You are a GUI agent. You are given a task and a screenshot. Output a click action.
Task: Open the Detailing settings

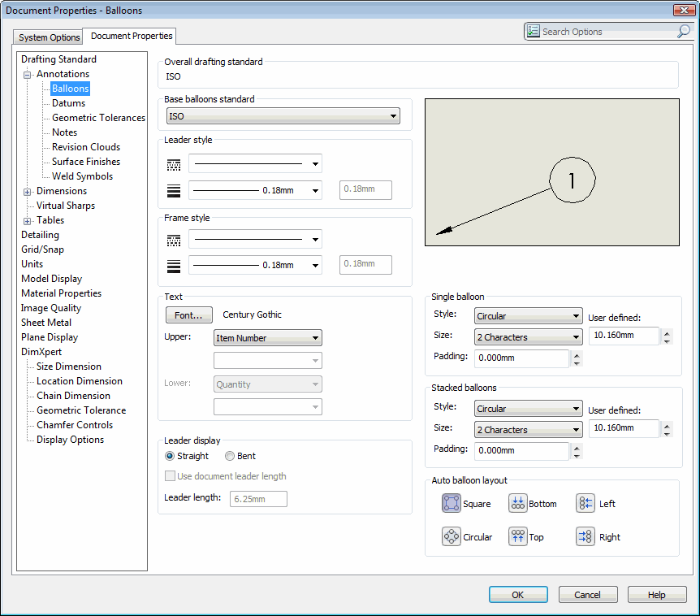[40, 235]
